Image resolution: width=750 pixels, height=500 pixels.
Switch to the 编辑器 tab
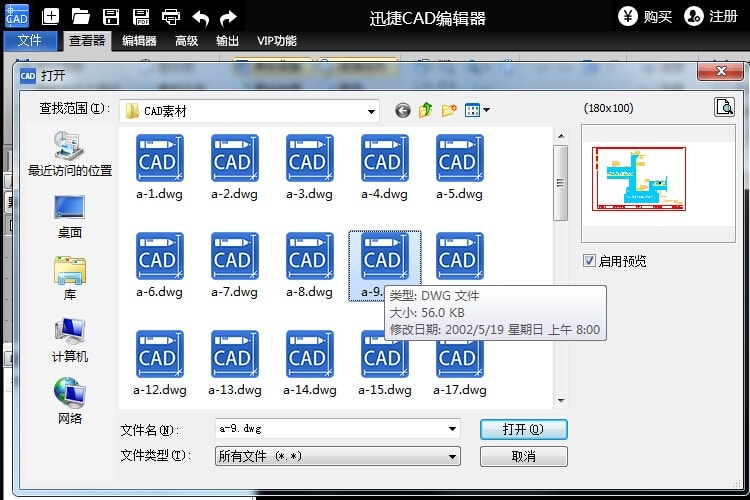coord(139,41)
